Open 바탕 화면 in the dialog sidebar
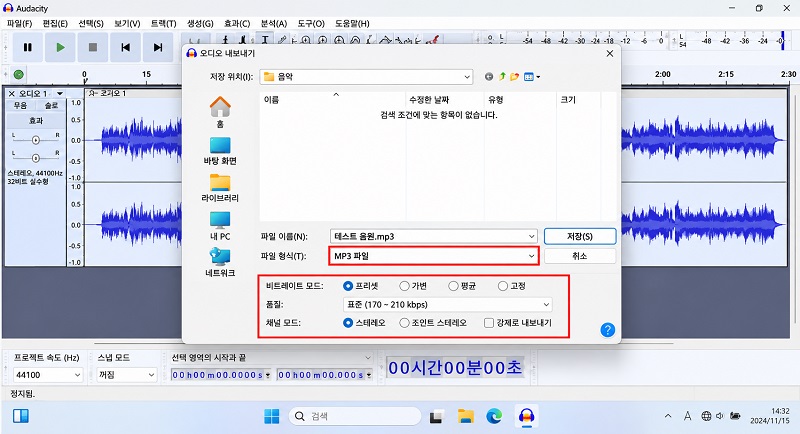The width and height of the screenshot is (800, 434). [x=220, y=151]
